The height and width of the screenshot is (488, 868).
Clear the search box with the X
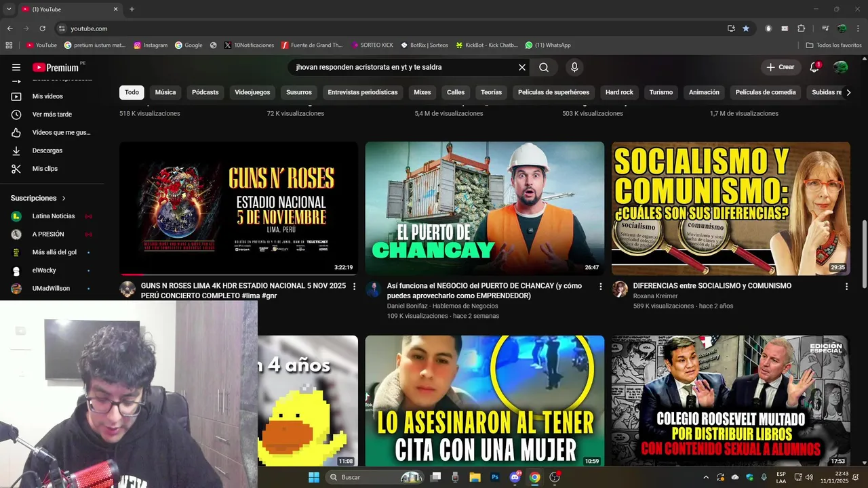coord(522,67)
